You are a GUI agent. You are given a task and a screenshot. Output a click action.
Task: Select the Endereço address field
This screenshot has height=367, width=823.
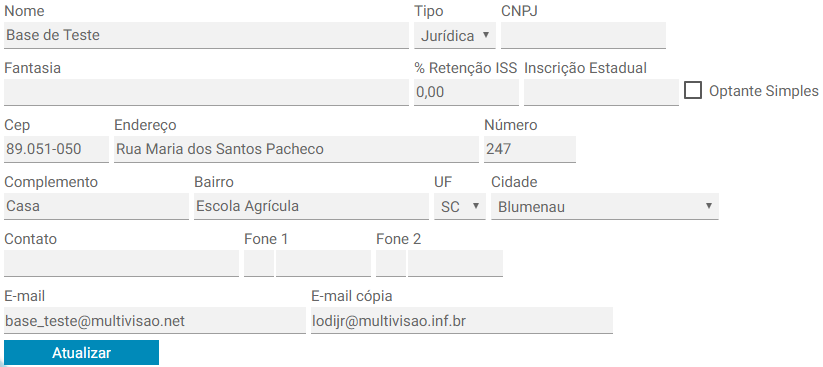pyautogui.click(x=296, y=150)
